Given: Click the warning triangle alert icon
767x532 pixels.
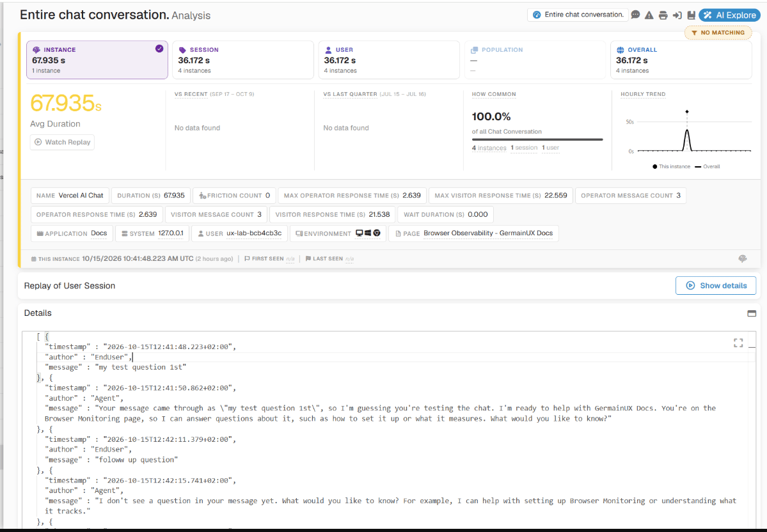Looking at the screenshot, I should [649, 15].
